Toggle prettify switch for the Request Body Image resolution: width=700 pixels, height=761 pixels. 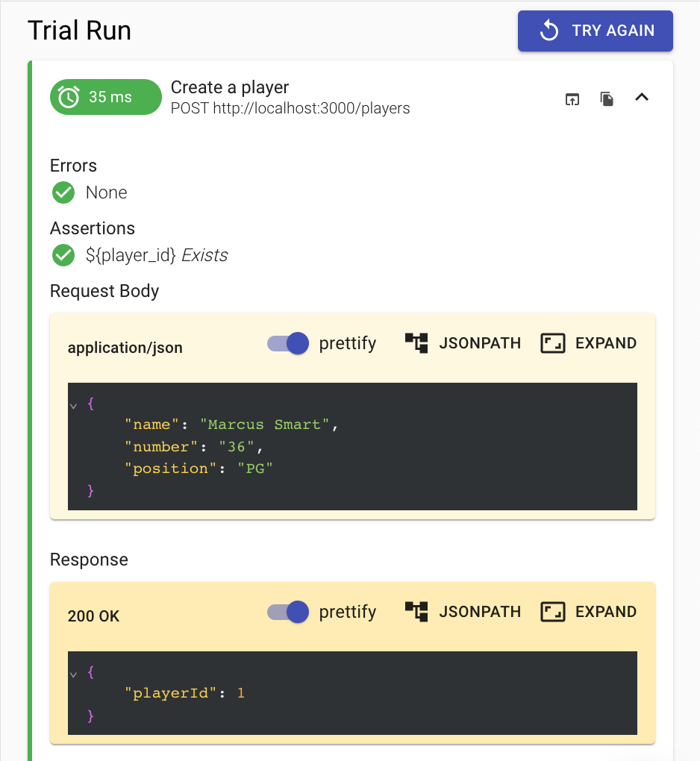(288, 344)
